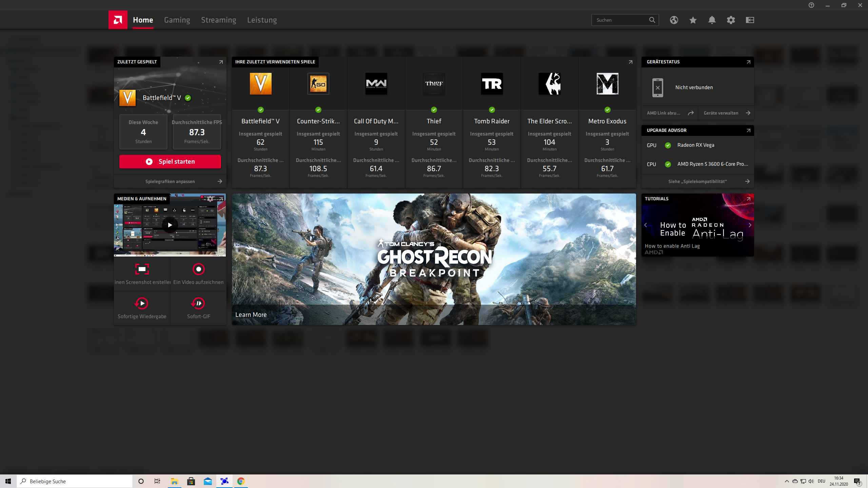868x488 pixels.
Task: Open Spielegrafiken anpassen link
Action: pos(170,181)
